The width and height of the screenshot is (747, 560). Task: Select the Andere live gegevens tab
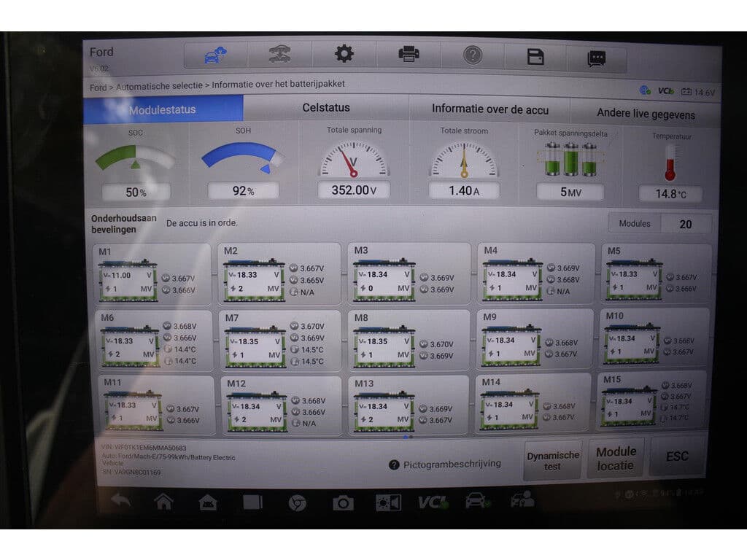(646, 113)
